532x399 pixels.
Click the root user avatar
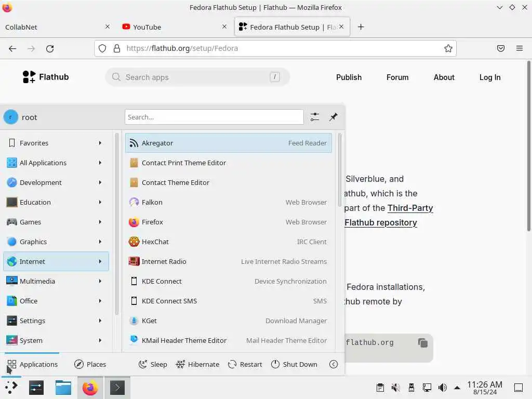(x=11, y=117)
